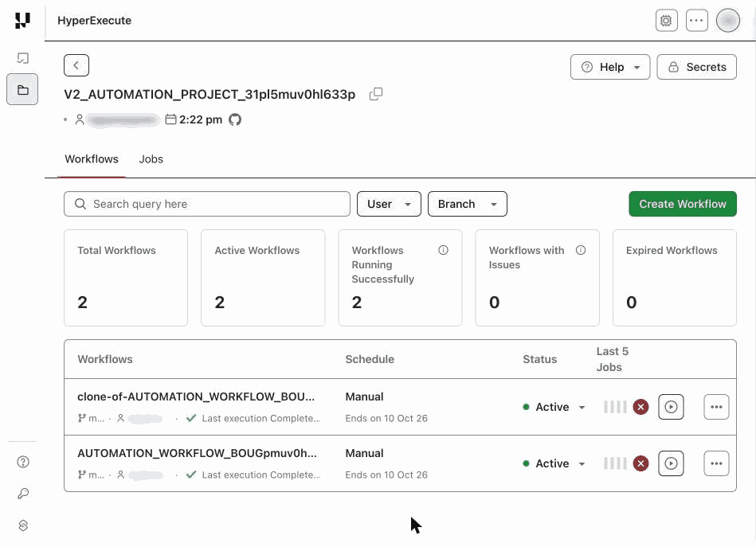Click the calendar icon near 2:22 pm
Screen dimensions: 756x547
pos(170,119)
